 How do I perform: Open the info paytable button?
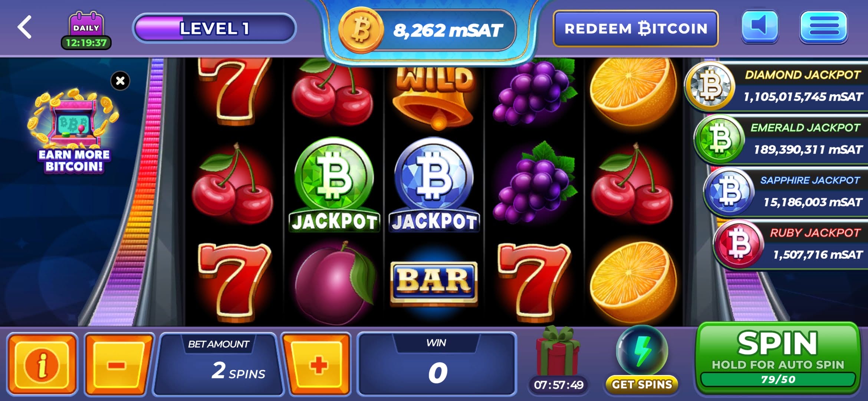click(x=42, y=364)
